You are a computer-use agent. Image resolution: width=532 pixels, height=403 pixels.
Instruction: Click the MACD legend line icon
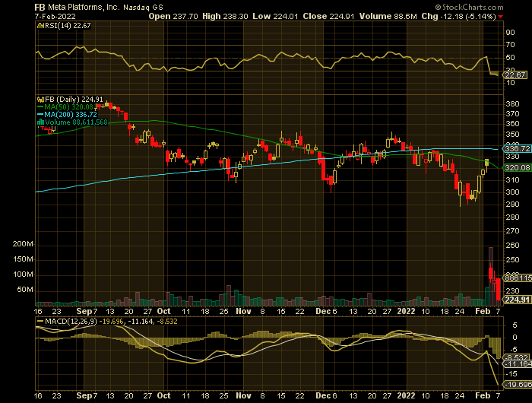tap(40, 321)
